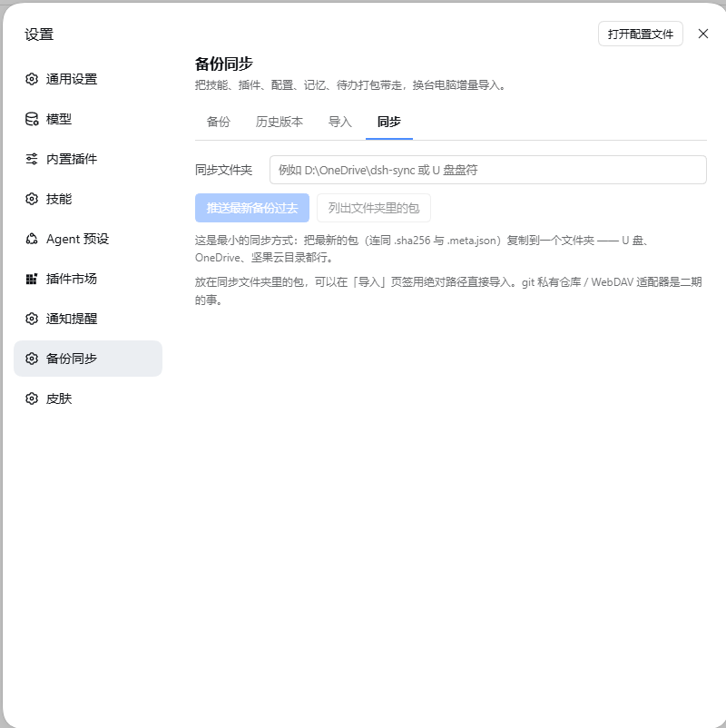
Task: Switch to the 备份 tab
Action: pos(218,122)
